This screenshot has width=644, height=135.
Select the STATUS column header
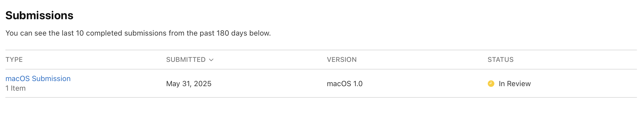(x=500, y=60)
